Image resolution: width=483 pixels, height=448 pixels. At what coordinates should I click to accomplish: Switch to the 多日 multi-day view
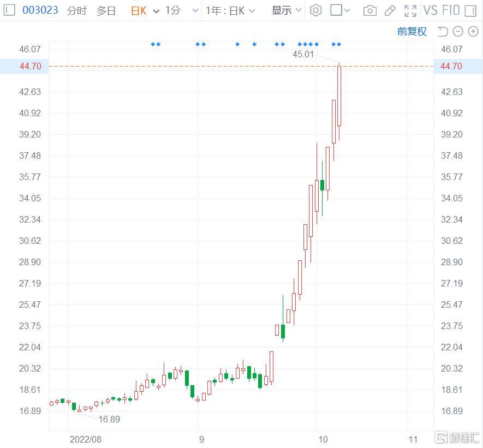[106, 10]
